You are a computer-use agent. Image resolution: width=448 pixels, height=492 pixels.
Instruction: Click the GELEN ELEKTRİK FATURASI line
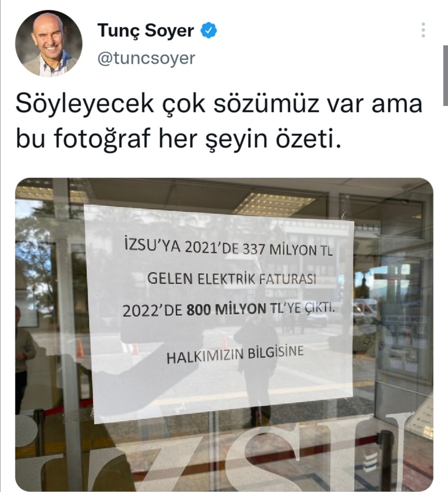pyautogui.click(x=231, y=279)
